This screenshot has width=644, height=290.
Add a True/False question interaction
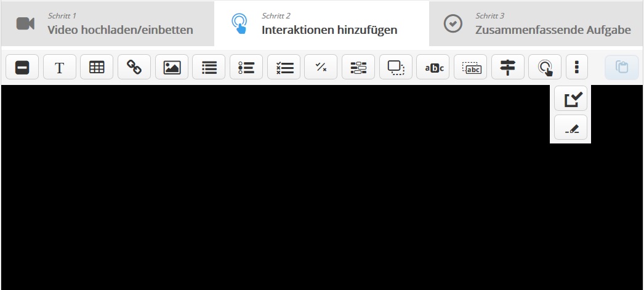coord(321,67)
